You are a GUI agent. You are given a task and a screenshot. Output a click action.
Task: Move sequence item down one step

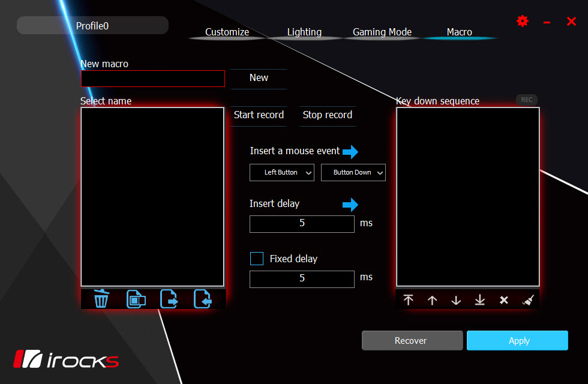click(456, 300)
